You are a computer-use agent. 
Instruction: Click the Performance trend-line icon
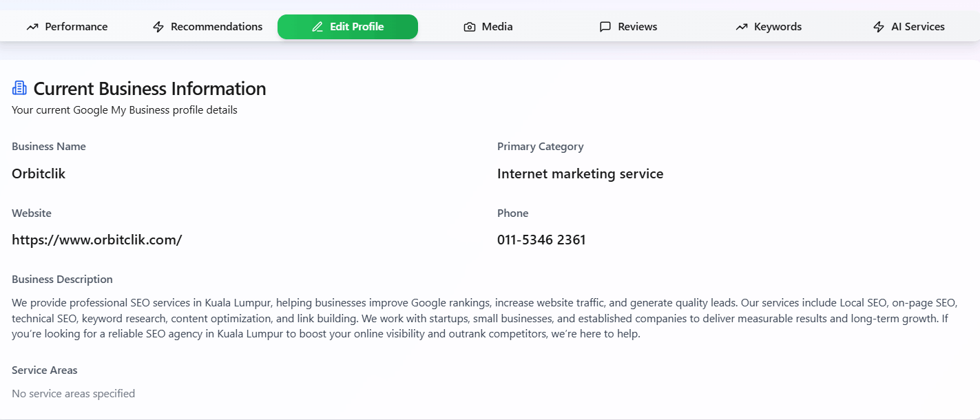pyautogui.click(x=32, y=27)
